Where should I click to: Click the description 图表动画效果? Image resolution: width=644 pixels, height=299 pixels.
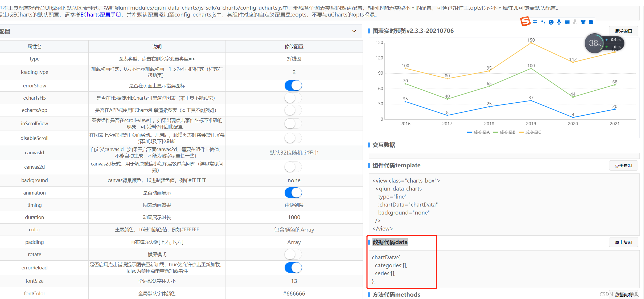pos(157,205)
